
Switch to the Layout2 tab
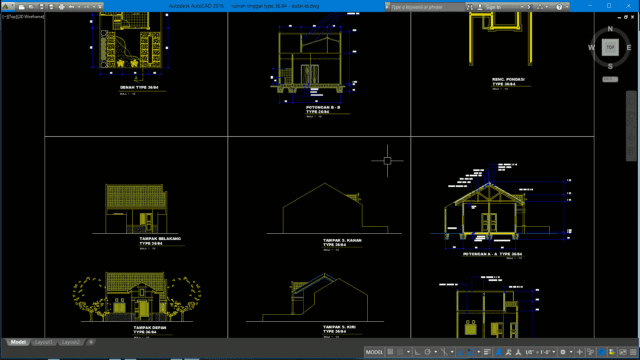71,342
